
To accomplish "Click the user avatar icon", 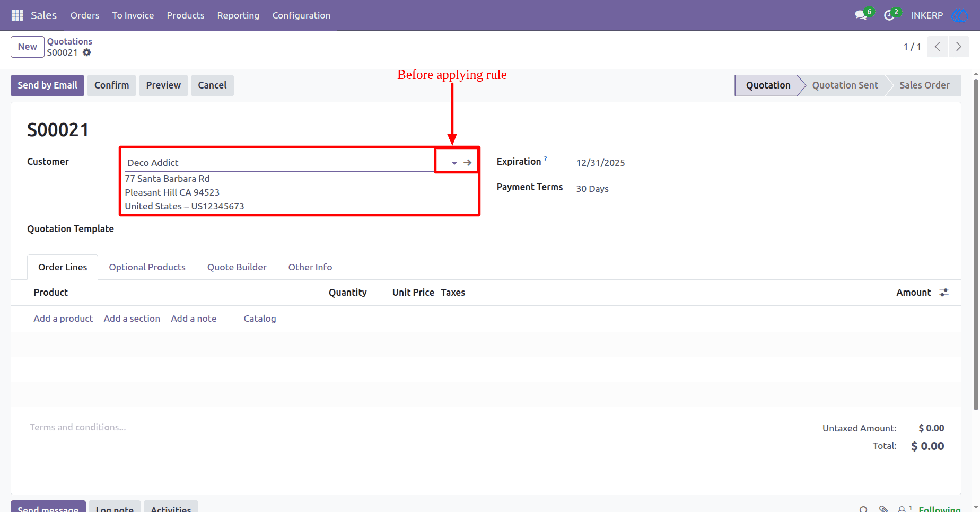I will coord(960,15).
